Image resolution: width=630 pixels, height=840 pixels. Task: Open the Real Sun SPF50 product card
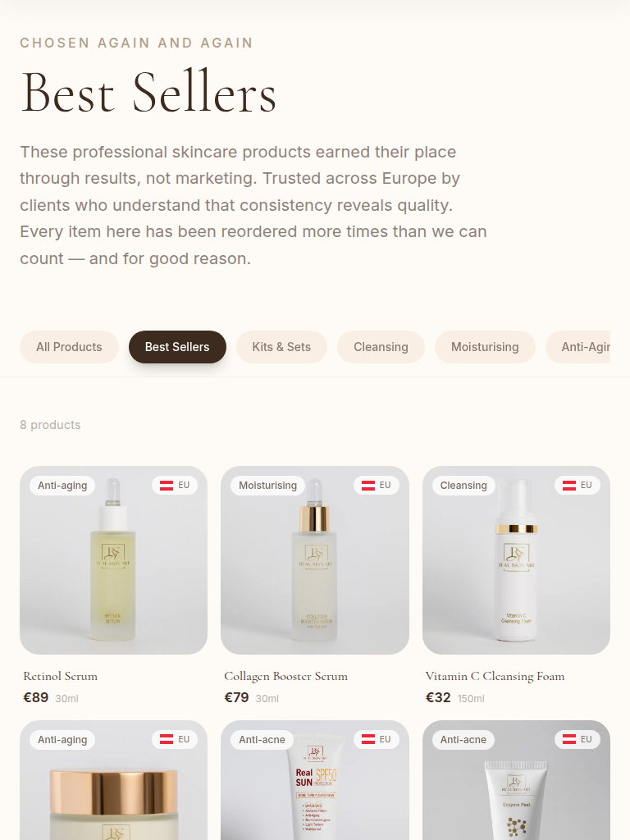[x=315, y=780]
